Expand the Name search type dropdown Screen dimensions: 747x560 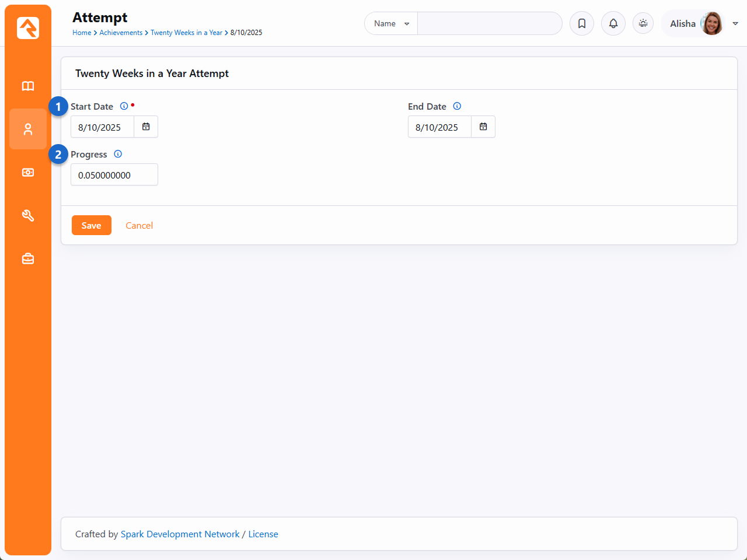click(391, 24)
